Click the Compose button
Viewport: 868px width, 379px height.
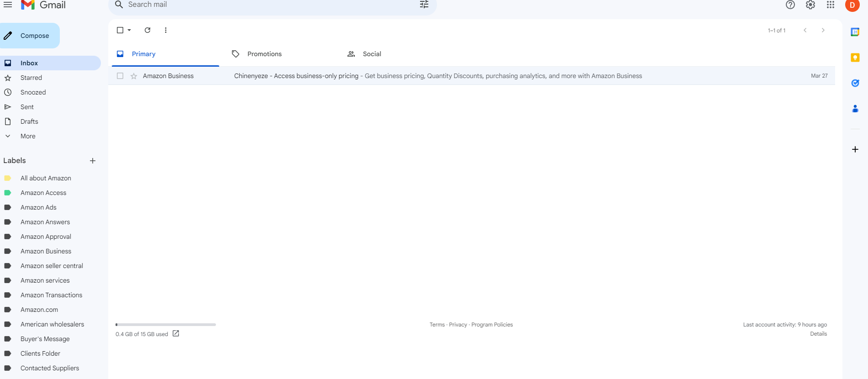29,36
